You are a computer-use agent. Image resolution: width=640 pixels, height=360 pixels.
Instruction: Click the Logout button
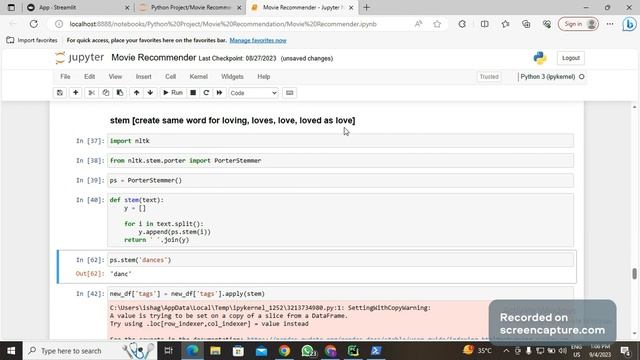tap(571, 58)
